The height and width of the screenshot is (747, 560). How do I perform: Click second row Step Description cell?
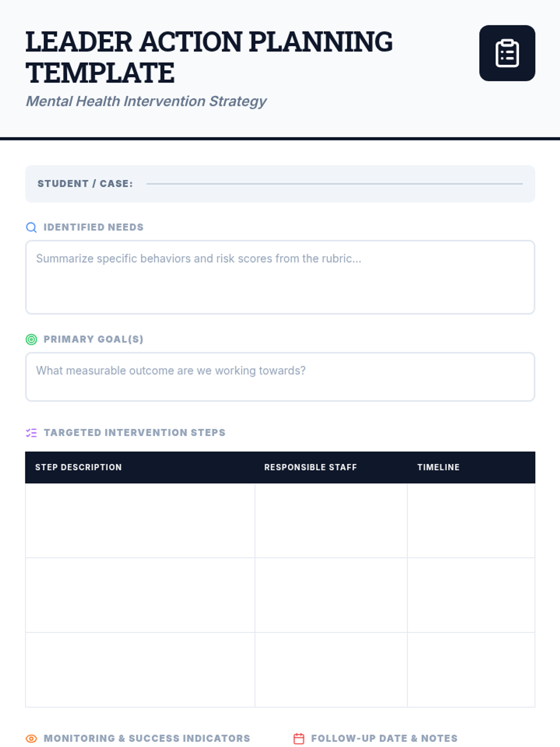click(x=140, y=595)
